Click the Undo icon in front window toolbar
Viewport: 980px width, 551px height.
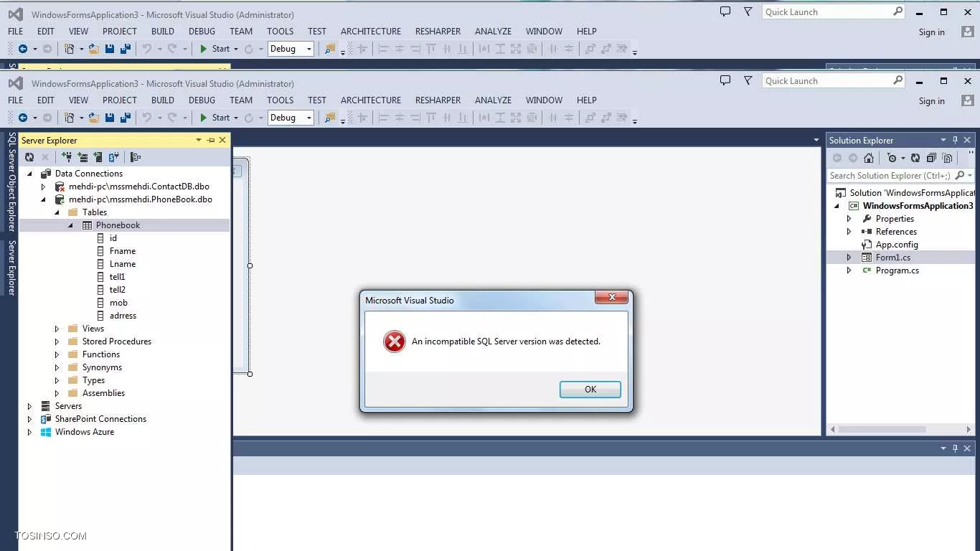147,118
